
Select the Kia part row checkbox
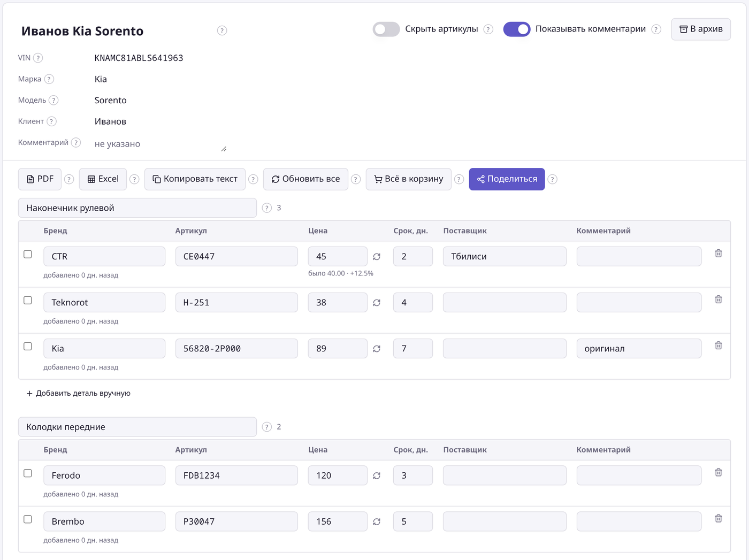click(x=28, y=346)
